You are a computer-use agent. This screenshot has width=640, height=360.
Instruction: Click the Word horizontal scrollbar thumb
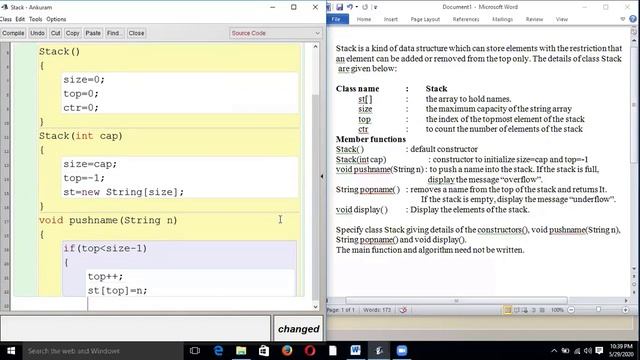[456, 300]
